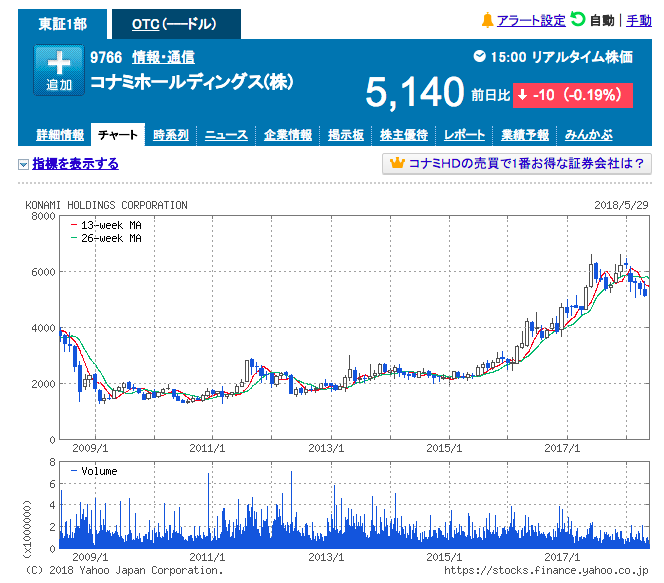Viewport: 664px width, 583px height.
Task: Expand the 指標を表示する arrow toggle
Action: pos(23,164)
